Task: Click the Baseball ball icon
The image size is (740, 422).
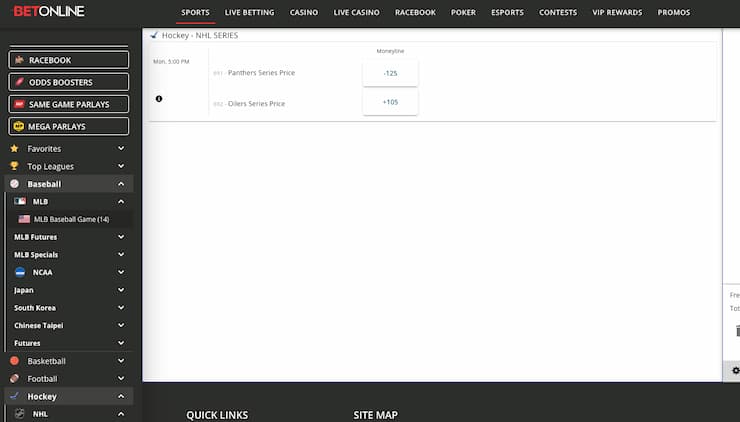Action: coord(15,184)
